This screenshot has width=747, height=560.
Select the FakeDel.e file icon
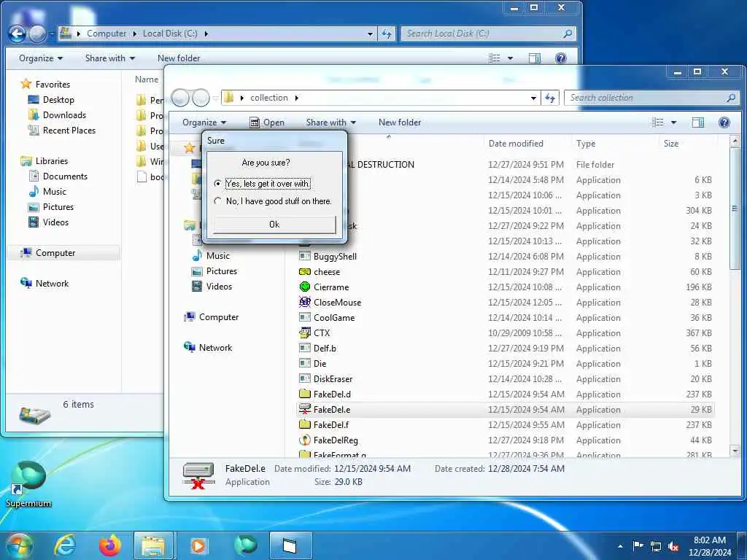304,410
